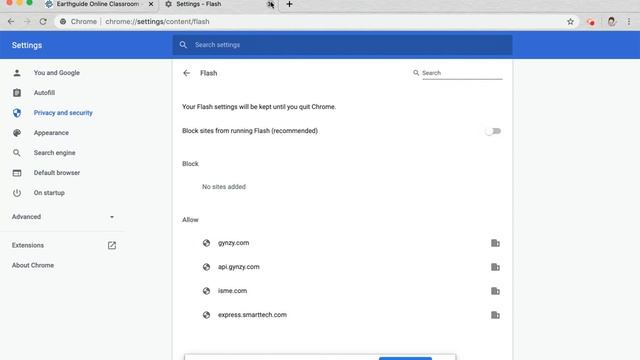Click the 'No sites added' text under Block
This screenshot has width=640, height=360.
click(224, 187)
